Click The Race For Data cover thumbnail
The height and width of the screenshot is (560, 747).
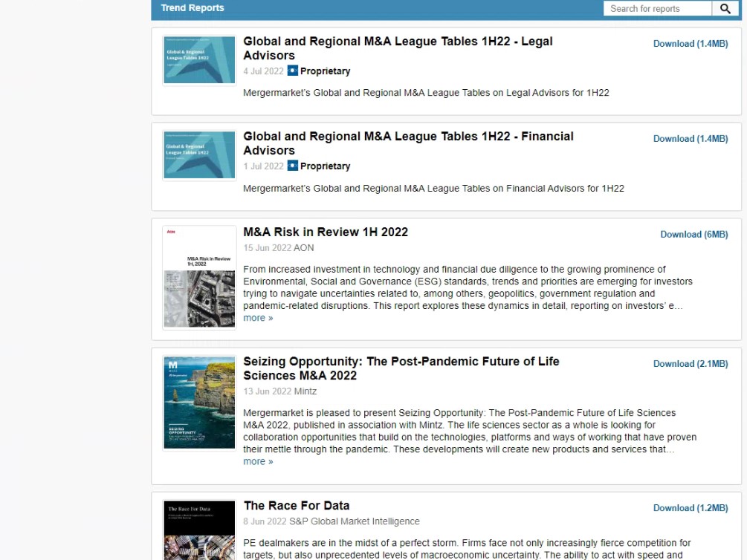199,530
